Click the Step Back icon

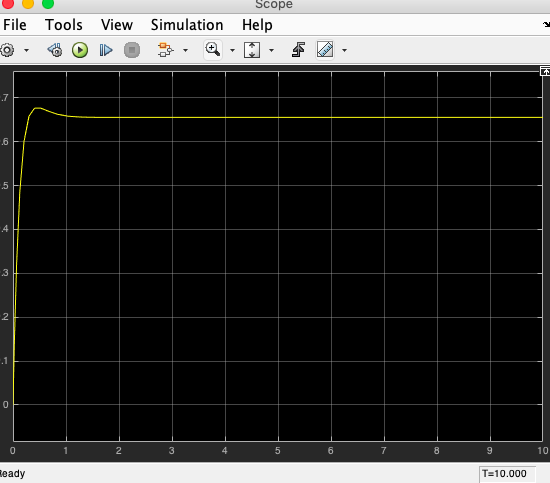tap(55, 50)
